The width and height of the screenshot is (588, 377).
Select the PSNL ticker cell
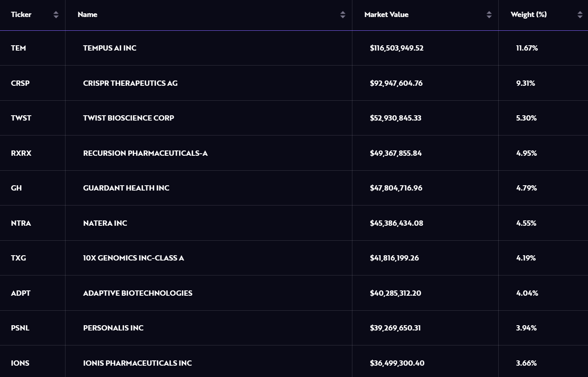pyautogui.click(x=20, y=328)
